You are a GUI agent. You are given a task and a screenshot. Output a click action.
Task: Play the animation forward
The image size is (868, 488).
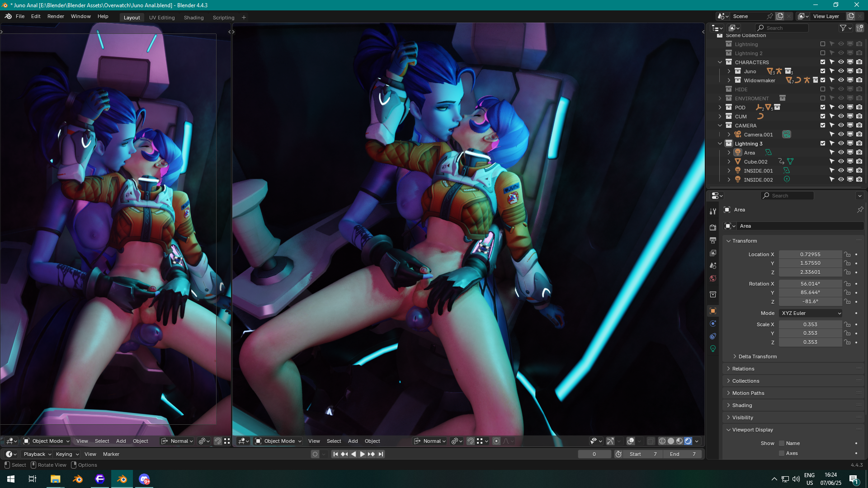point(363,454)
